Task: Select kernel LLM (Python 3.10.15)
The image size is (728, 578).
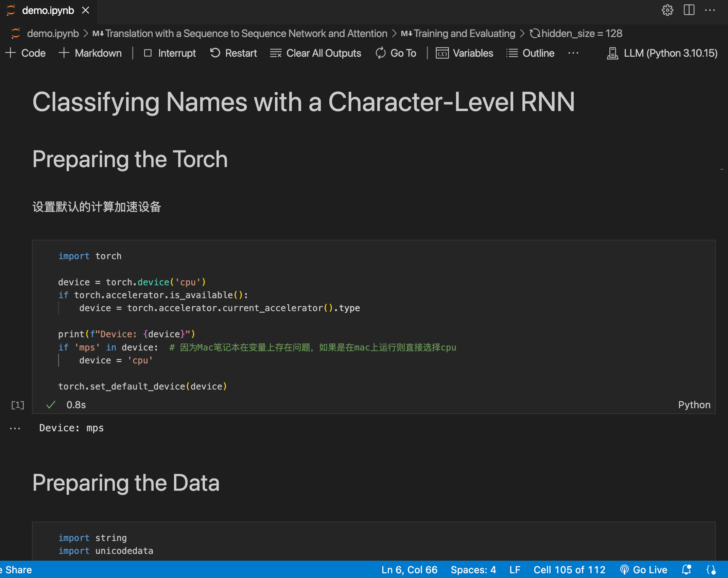Action: pyautogui.click(x=662, y=53)
